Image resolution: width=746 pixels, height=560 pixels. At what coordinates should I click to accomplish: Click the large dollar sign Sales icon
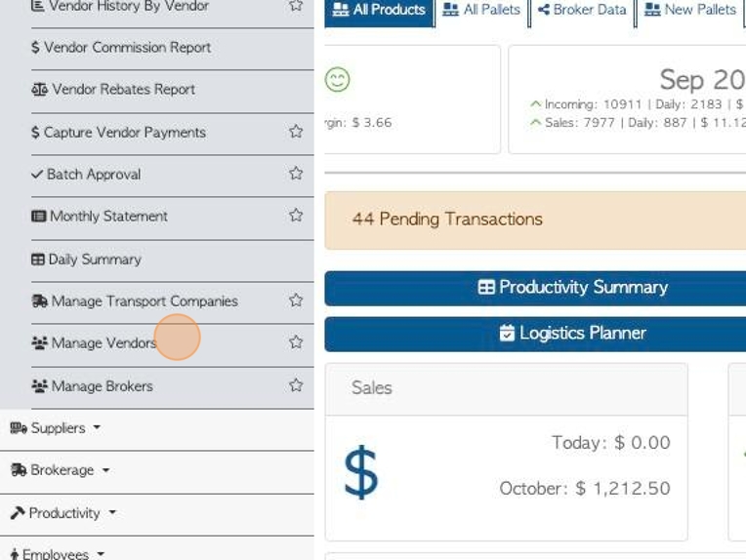[361, 472]
